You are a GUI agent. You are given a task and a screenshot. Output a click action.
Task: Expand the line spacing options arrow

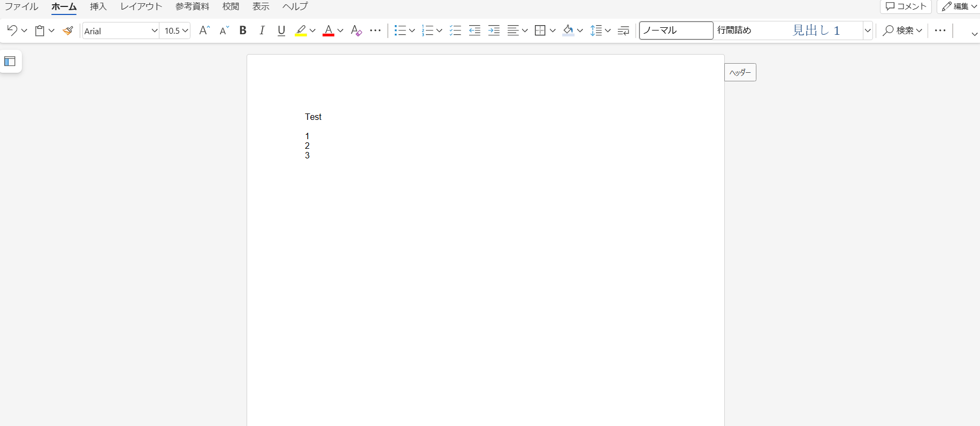coord(608,31)
